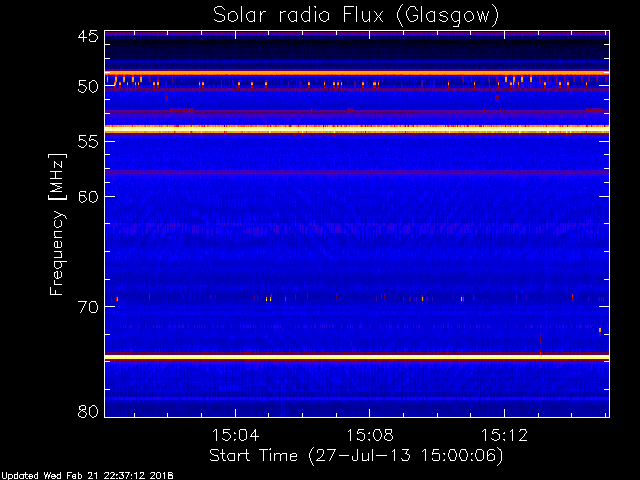
Task: Click the 50 frequency tick label
Action: point(88,87)
